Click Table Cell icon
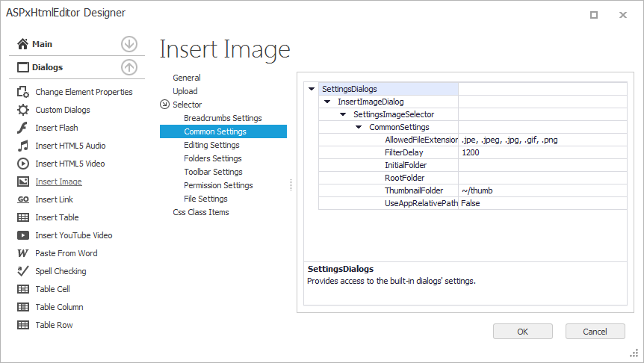 point(23,289)
